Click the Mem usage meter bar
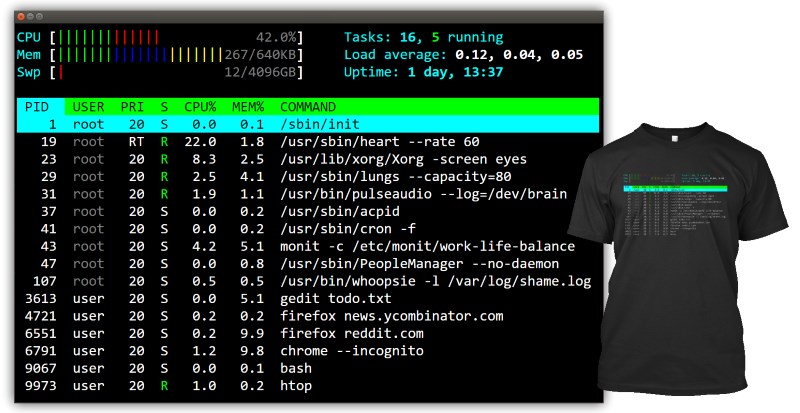The image size is (800, 413). pyautogui.click(x=177, y=55)
